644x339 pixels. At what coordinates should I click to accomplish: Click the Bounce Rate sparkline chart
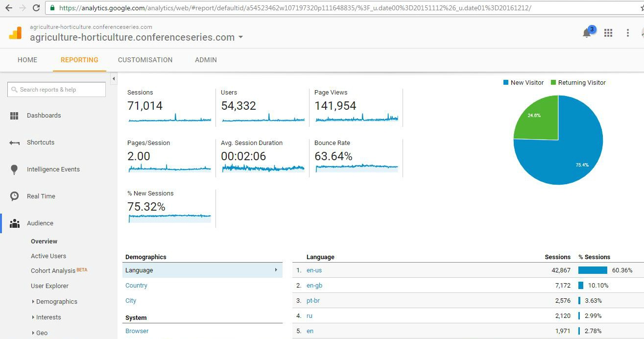pyautogui.click(x=357, y=168)
